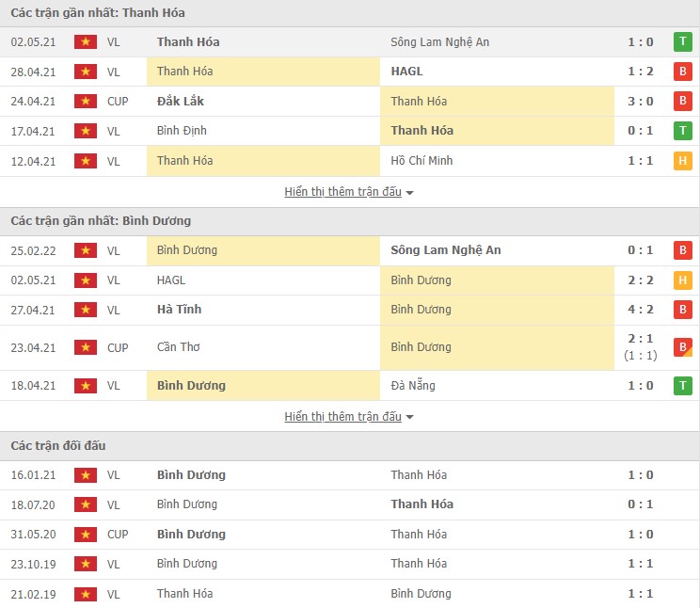The image size is (700, 608).
Task: Open the Hà Tĩnh team link
Action: (x=179, y=310)
